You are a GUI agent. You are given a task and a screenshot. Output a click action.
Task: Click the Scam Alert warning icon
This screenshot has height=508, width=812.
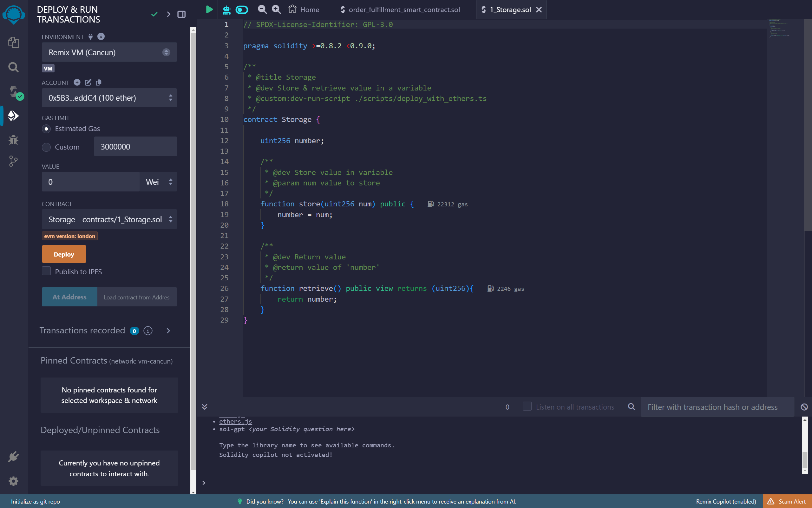[x=771, y=501]
